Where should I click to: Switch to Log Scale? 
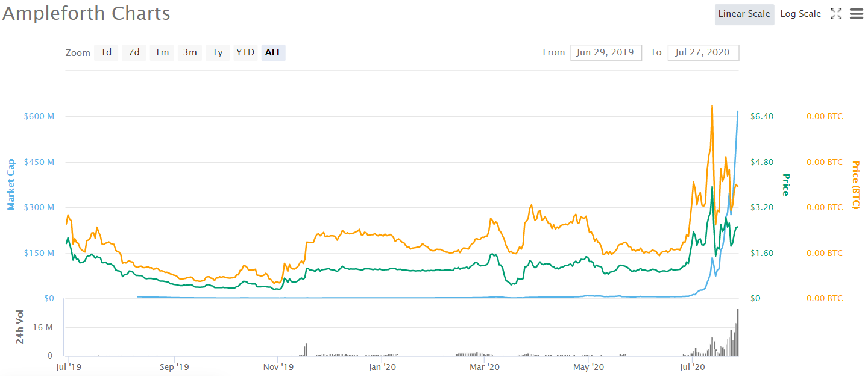(x=800, y=14)
